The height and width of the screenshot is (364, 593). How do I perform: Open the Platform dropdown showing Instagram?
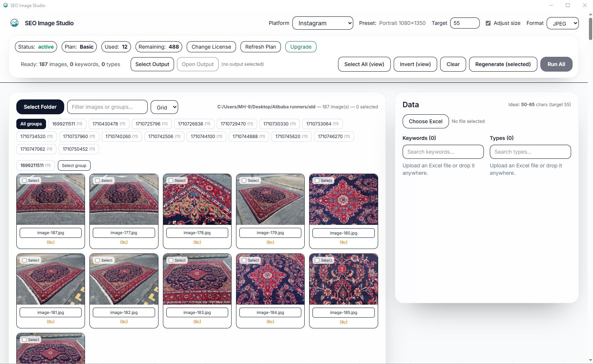323,23
